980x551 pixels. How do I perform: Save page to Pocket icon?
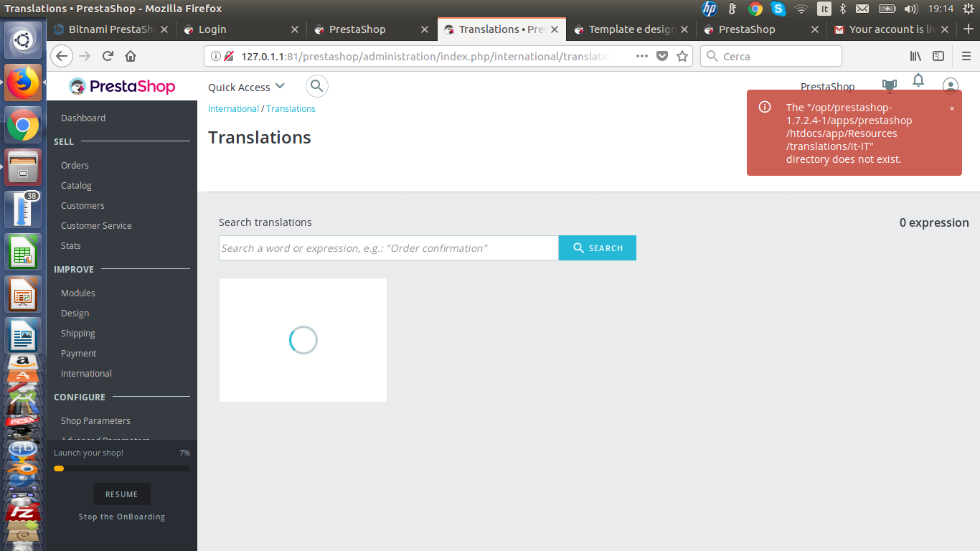point(662,56)
